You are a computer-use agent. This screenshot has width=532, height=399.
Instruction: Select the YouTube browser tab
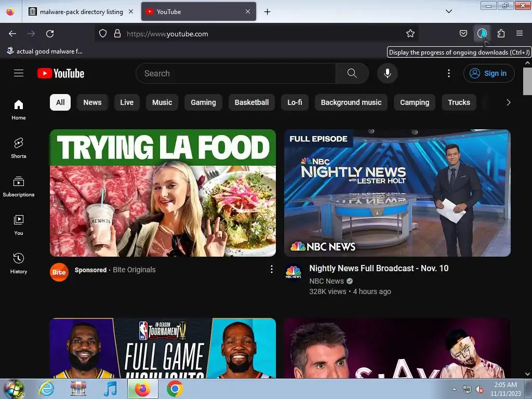pyautogui.click(x=198, y=11)
